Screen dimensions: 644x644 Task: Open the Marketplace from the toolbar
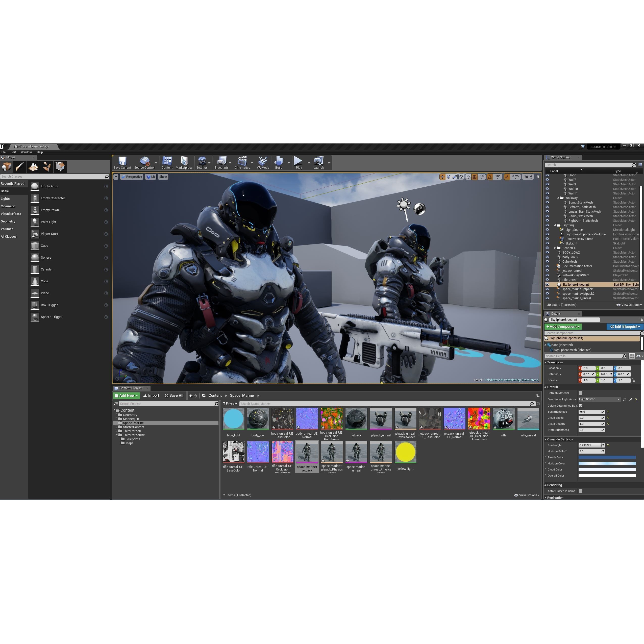[x=184, y=163]
